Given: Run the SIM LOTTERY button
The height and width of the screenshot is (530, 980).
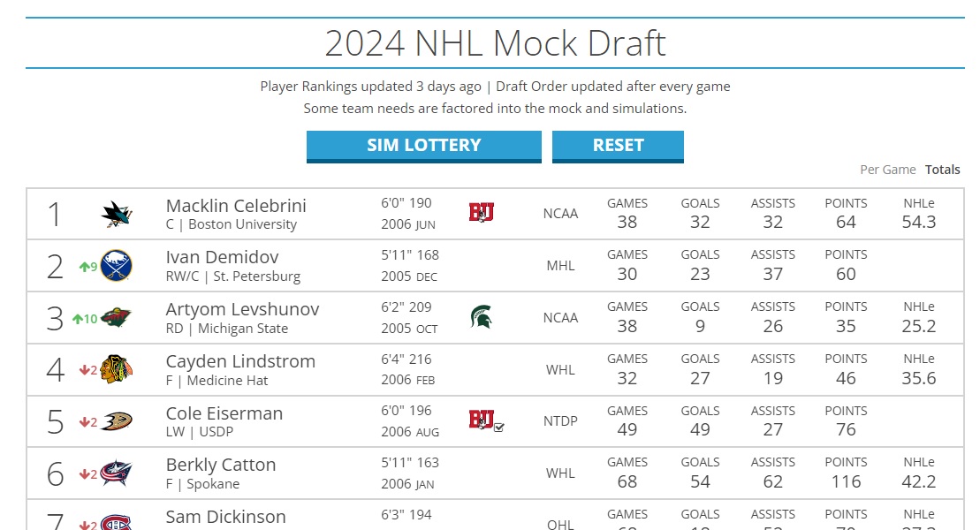Looking at the screenshot, I should click(424, 147).
